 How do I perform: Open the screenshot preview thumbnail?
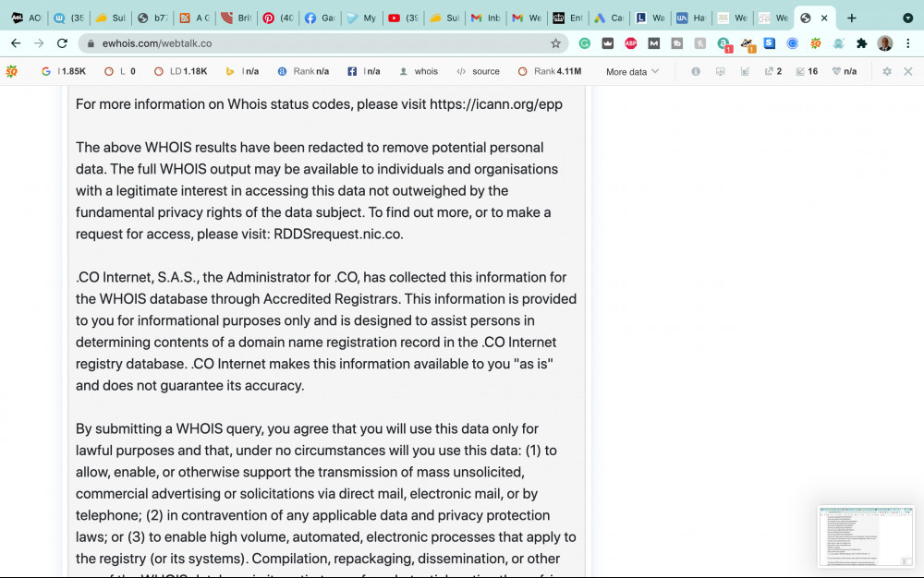point(866,536)
